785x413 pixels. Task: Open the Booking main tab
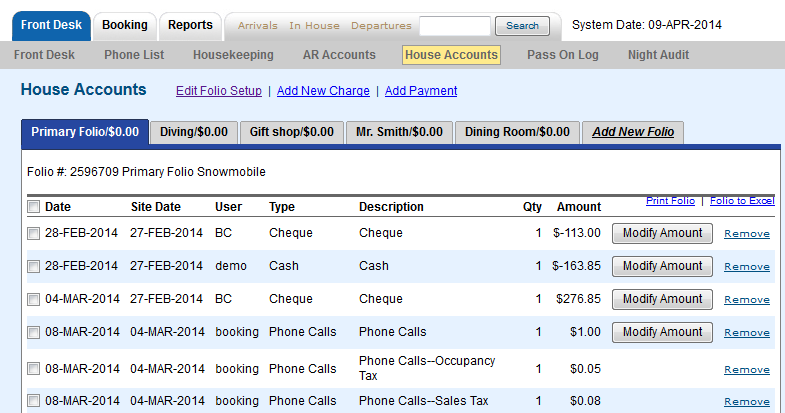point(125,26)
